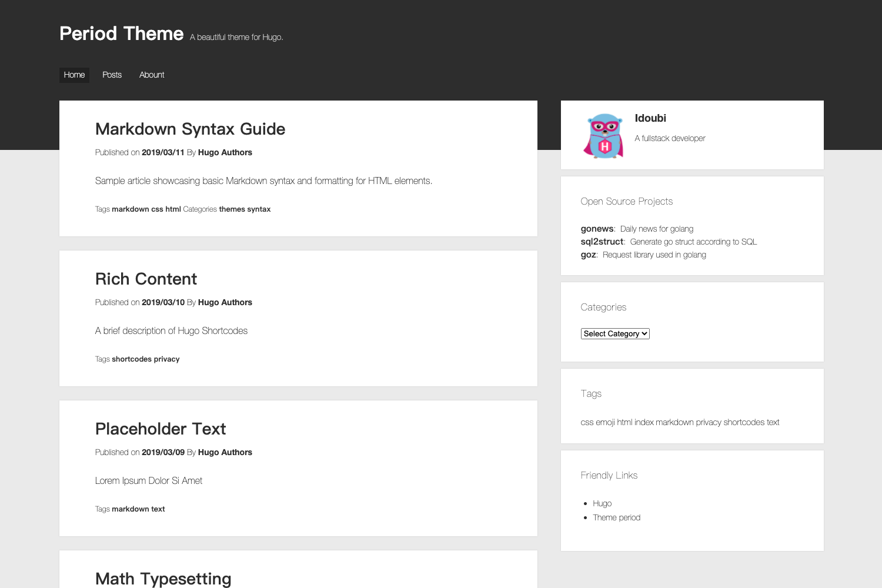Viewport: 882px width, 588px height.
Task: Select the syntax category link
Action: click(x=259, y=209)
